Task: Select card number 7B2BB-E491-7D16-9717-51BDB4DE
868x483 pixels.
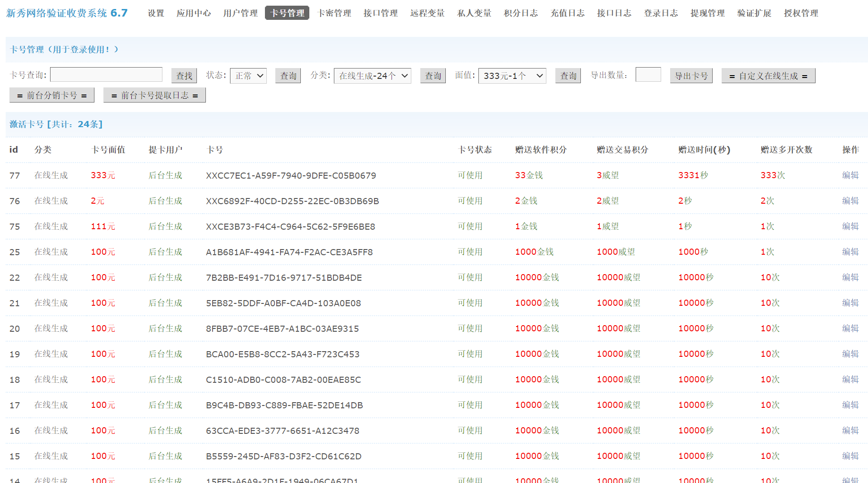Action: [x=284, y=278]
